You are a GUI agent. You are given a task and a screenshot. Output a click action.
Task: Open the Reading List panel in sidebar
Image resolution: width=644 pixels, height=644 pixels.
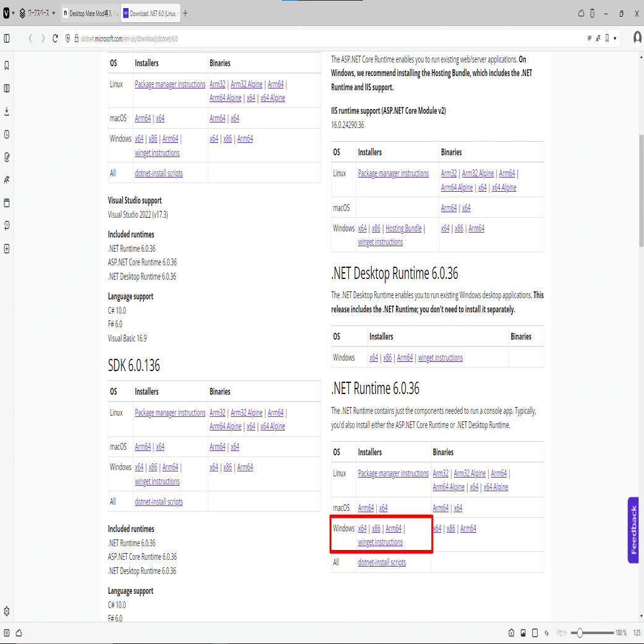point(7,88)
